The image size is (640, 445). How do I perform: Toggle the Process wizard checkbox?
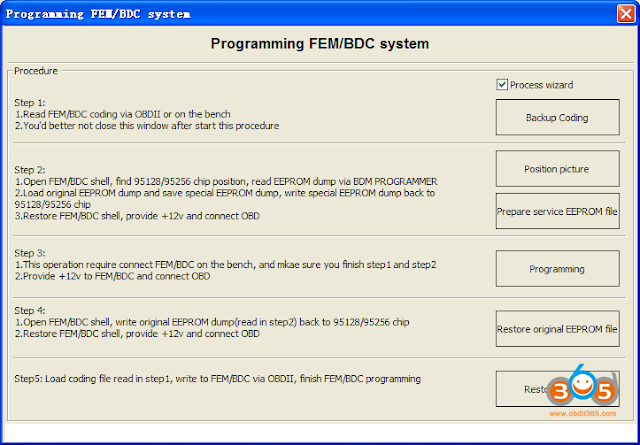click(503, 85)
